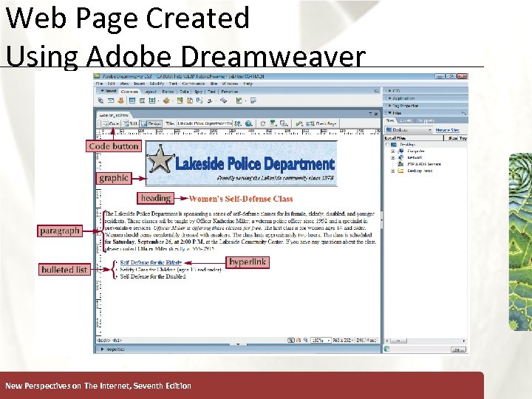The width and height of the screenshot is (532, 399).
Task: Click the Hyperlink icon in Insert bar
Action: tap(100, 100)
